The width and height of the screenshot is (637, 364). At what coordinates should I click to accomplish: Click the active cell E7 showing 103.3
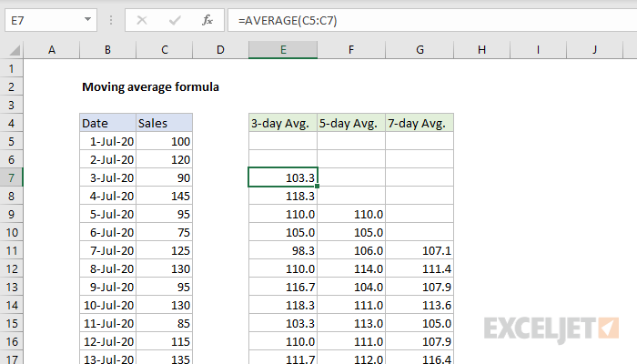(283, 177)
